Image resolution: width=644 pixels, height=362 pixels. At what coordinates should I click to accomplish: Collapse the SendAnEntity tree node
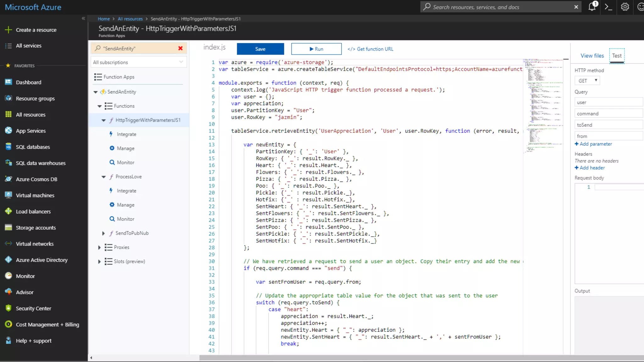tap(96, 92)
